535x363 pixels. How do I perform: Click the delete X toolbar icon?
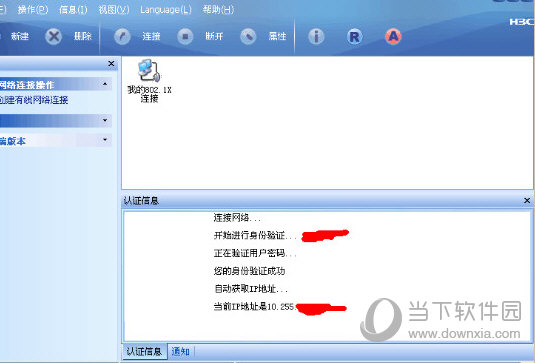[x=54, y=36]
